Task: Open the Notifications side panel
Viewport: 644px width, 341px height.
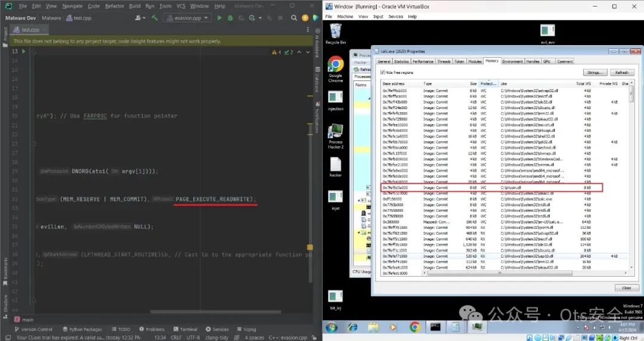Action: click(317, 117)
